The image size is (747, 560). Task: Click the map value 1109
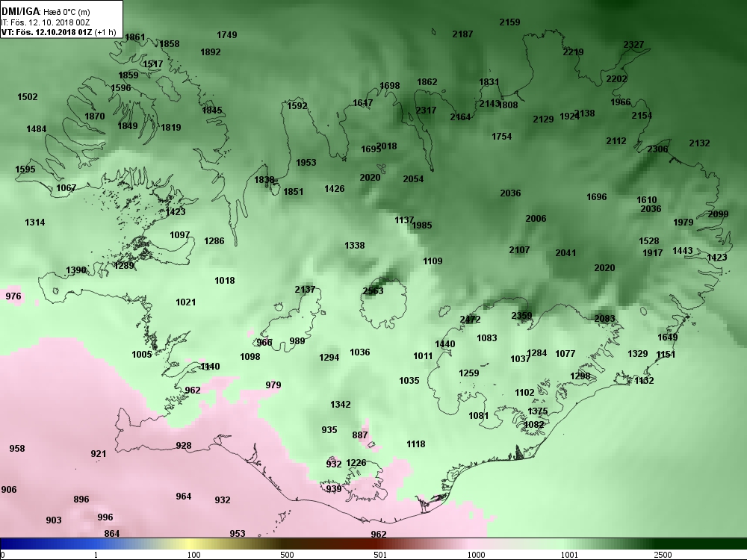click(433, 261)
